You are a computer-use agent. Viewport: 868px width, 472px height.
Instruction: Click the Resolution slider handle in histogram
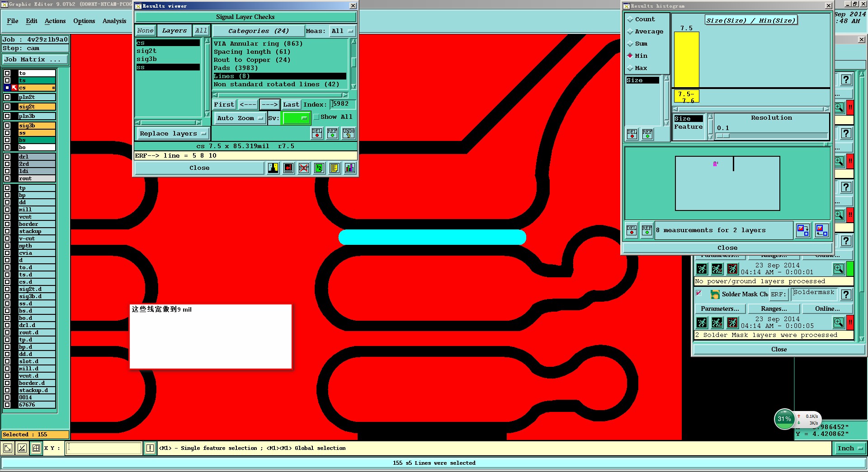(723, 136)
